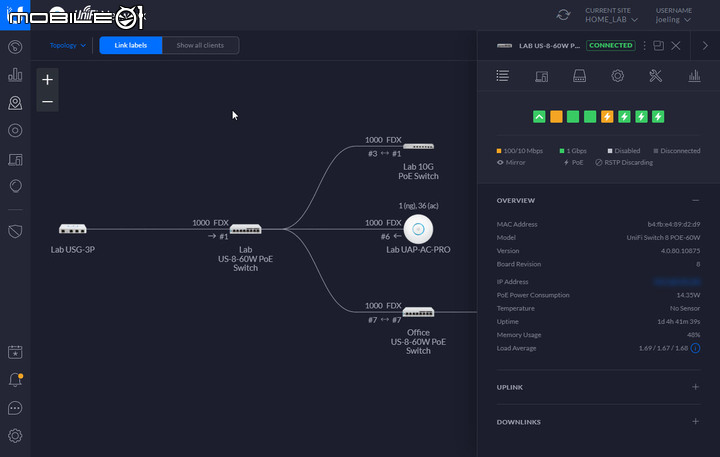Viewport: 720px width, 457px height.
Task: Open the device Config gear tab icon
Action: 617,76
